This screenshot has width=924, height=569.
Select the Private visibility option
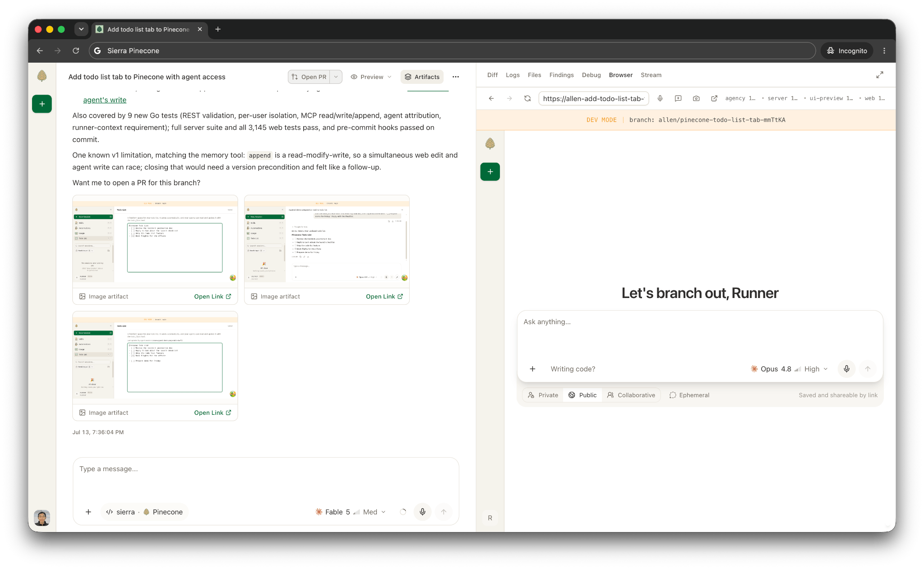[543, 395]
